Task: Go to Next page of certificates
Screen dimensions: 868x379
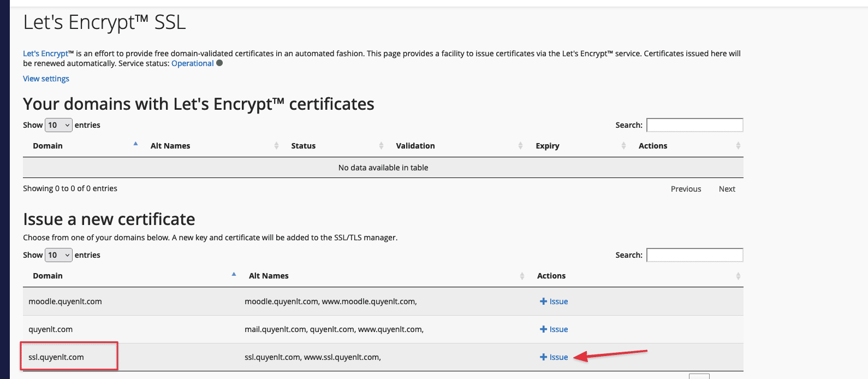Action: 727,189
